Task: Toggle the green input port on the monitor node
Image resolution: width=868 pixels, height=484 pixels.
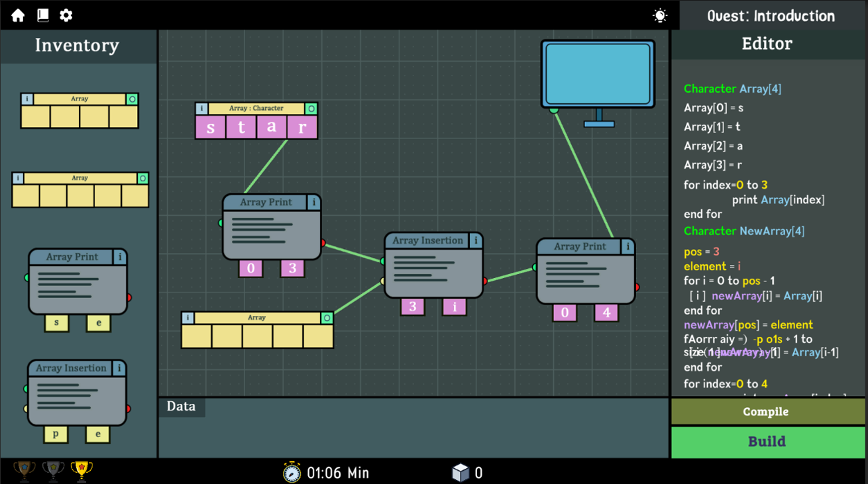Action: point(554,112)
